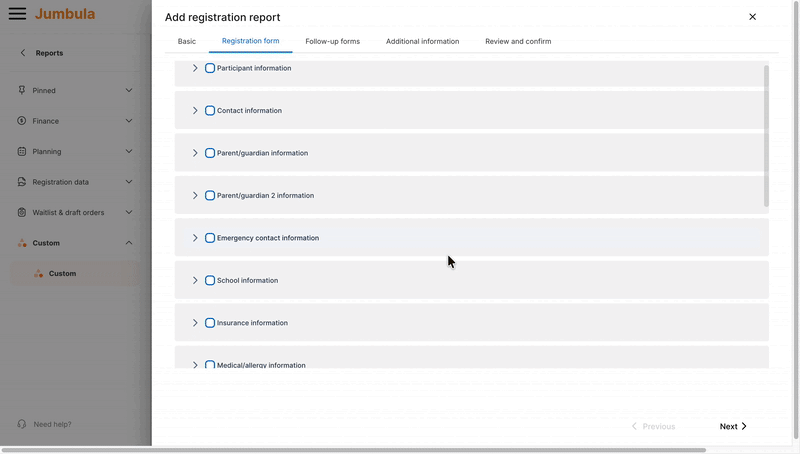Expand the Emergency contact information row

[195, 238]
